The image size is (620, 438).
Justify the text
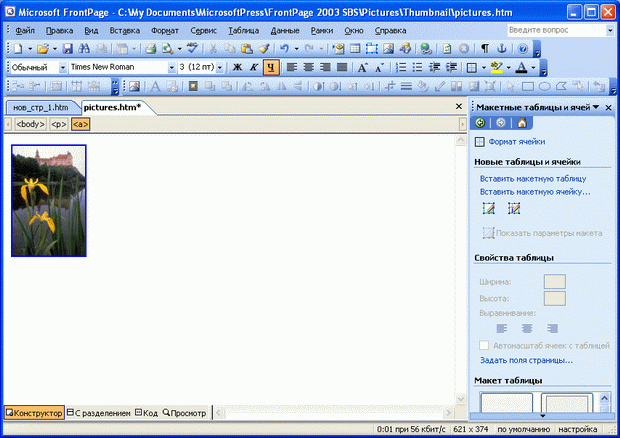click(342, 68)
